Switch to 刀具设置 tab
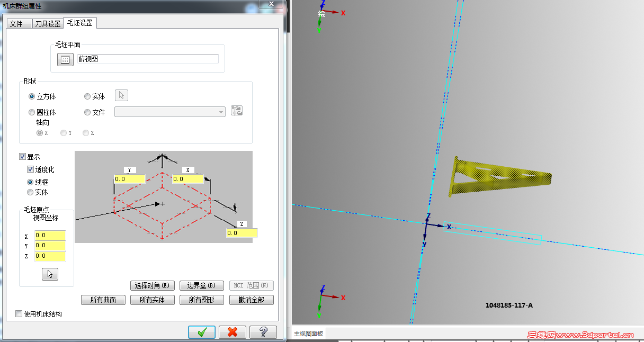Viewport: 644px width, 342px height. coord(47,24)
